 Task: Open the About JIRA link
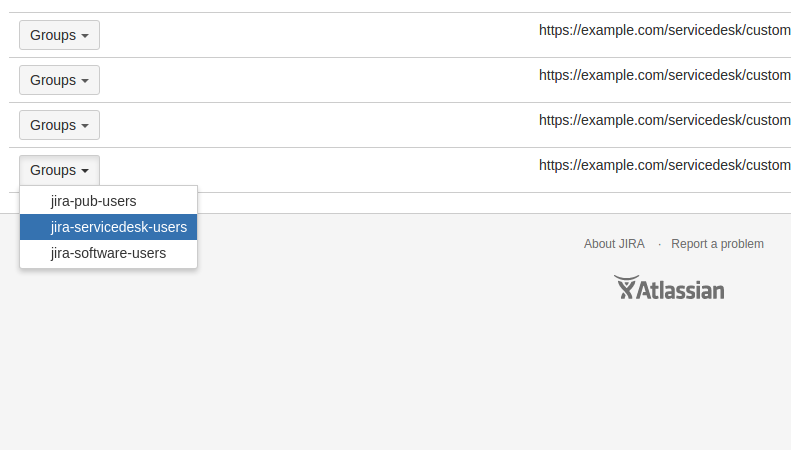point(614,244)
